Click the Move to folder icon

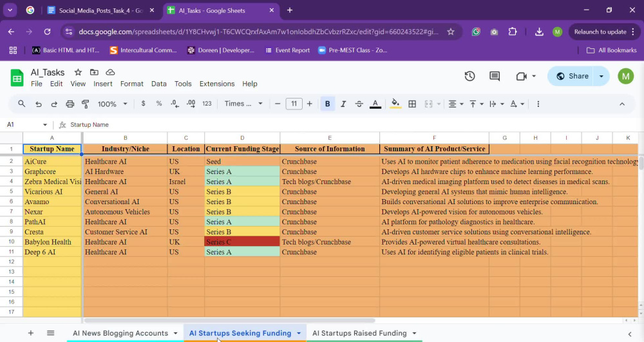point(94,72)
